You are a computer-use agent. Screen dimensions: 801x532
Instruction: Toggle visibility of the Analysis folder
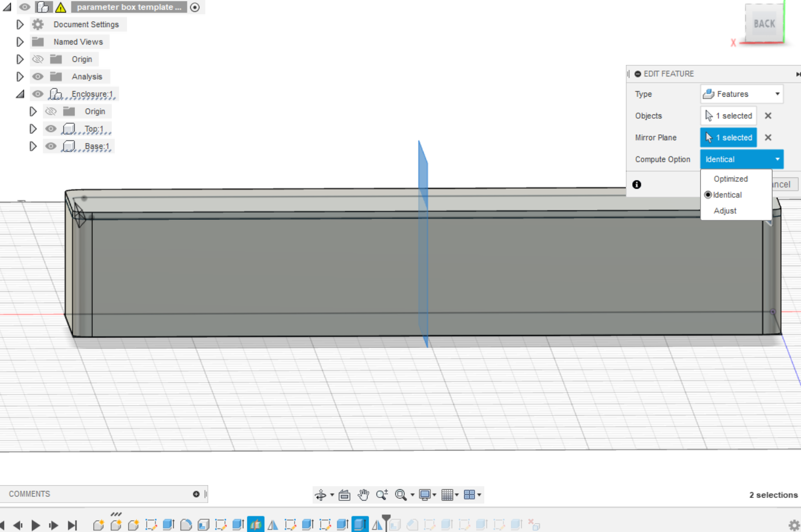click(38, 76)
